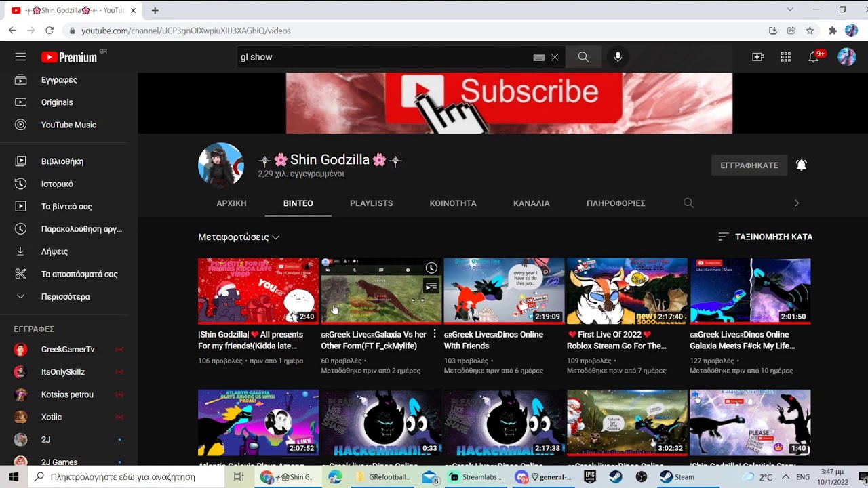Screen dimensions: 868x488
Task: Click the ΕΓΓΡΑΦΗΚΑΤΕ subscribed button
Action: tap(749, 165)
